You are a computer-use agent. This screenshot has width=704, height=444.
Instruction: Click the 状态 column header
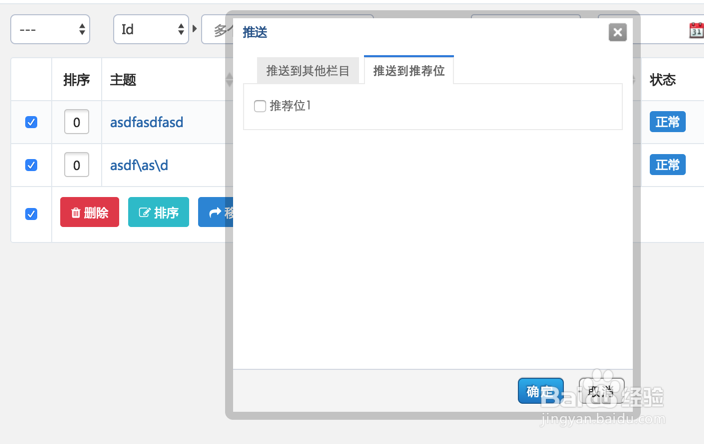pyautogui.click(x=663, y=80)
